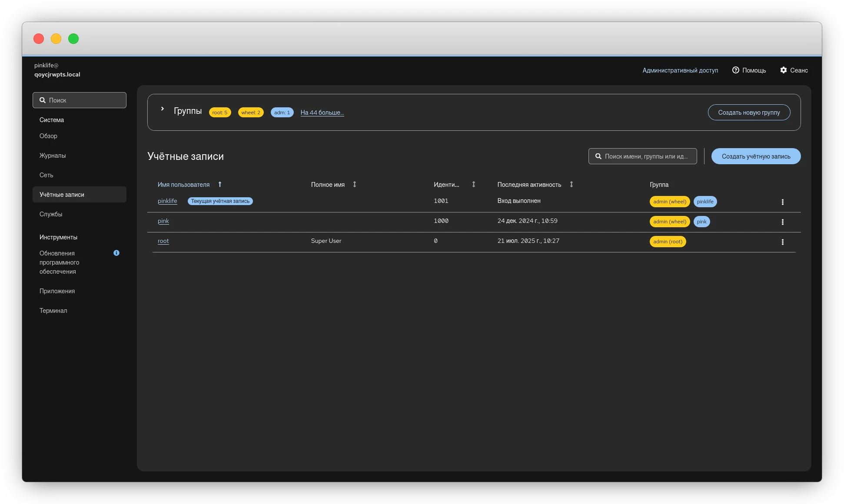The width and height of the screenshot is (844, 504).
Task: Open the root user link
Action: tap(163, 241)
